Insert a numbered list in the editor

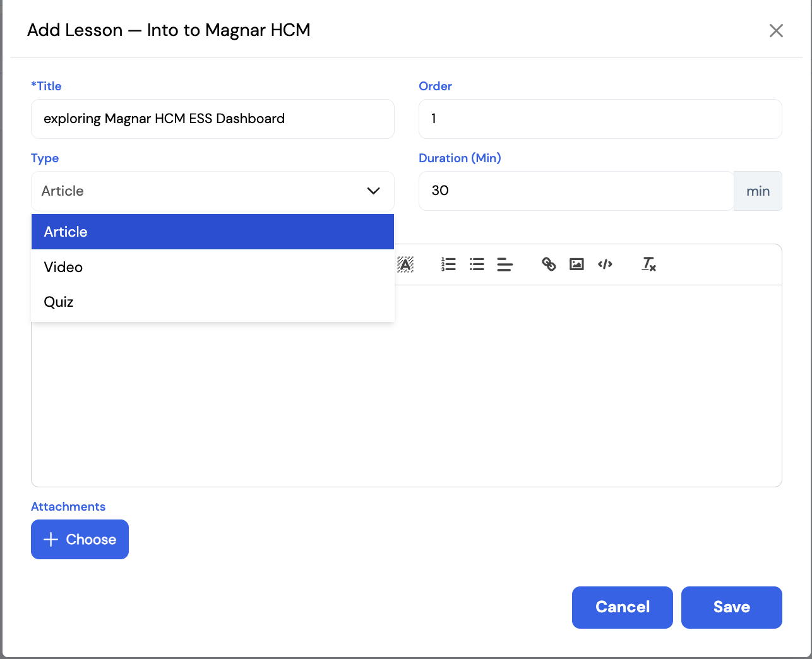(x=448, y=264)
